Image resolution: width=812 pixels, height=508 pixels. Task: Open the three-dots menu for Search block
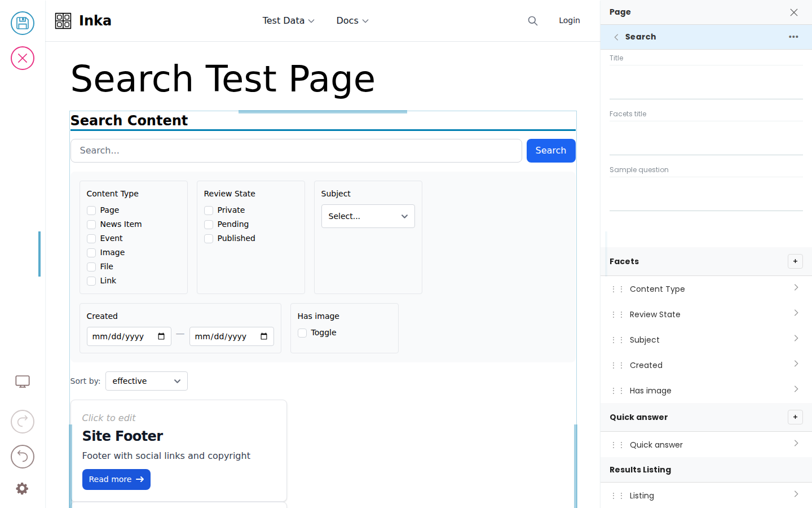pyautogui.click(x=793, y=37)
